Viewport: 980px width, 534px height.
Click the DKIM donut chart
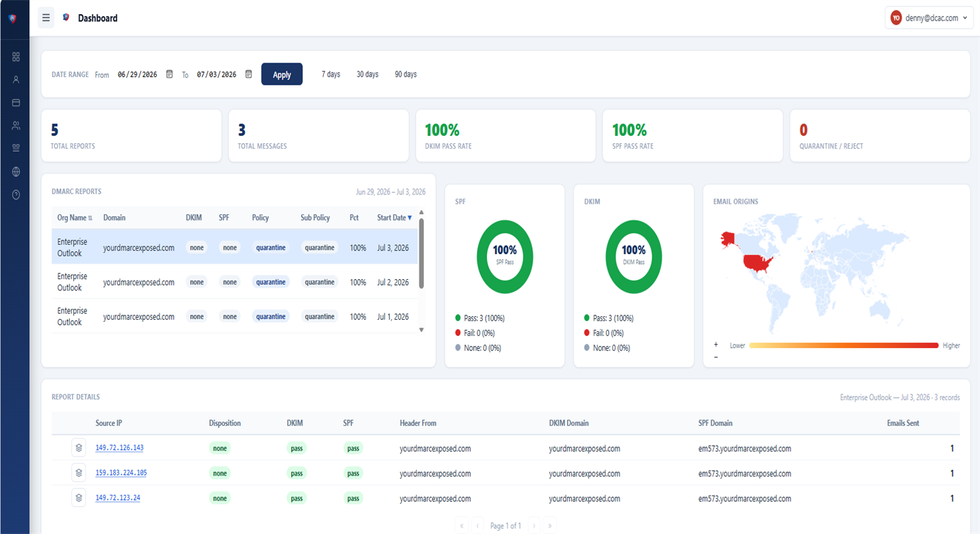[x=634, y=256]
